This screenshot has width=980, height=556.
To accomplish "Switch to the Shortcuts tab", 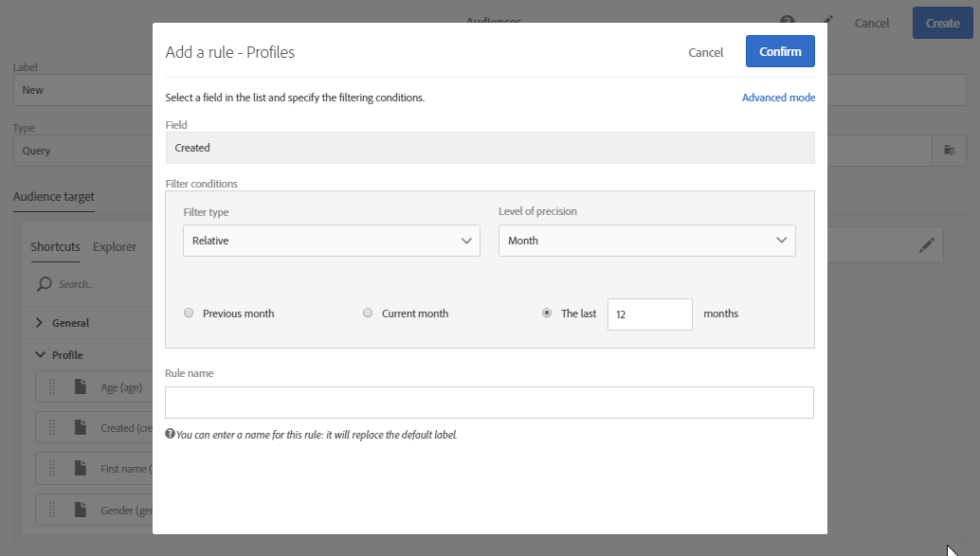I will coord(55,247).
